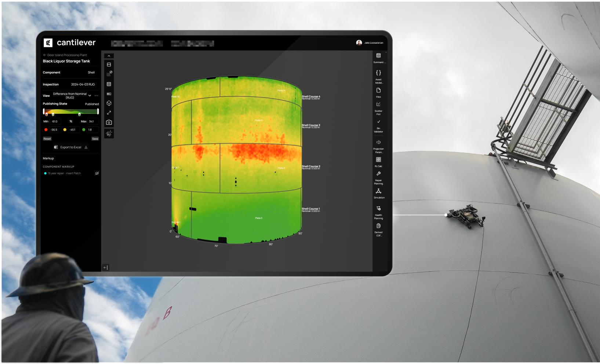The height and width of the screenshot is (364, 600).
Task: Click the Shell Course 1 label
Action: 311,209
